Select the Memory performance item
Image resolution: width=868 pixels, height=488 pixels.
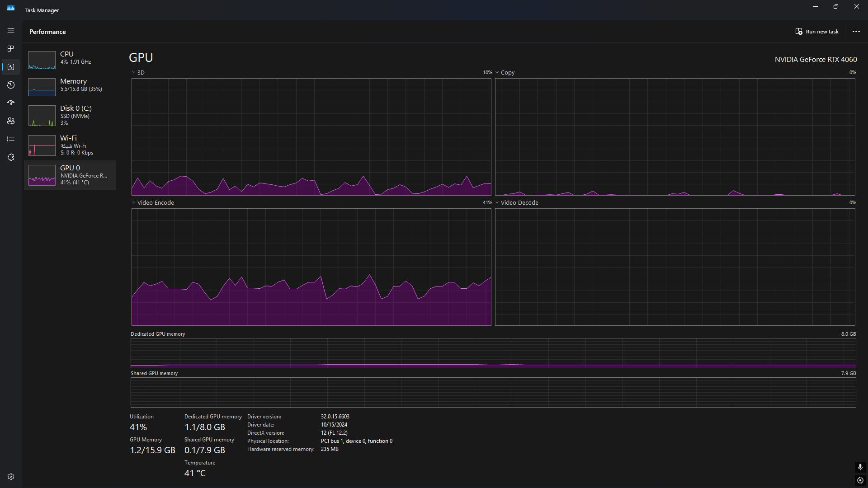point(70,86)
